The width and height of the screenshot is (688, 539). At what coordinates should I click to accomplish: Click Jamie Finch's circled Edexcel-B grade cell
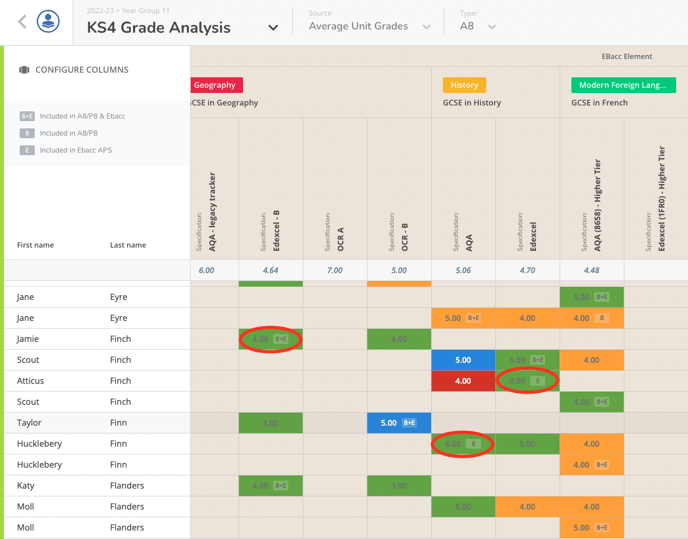click(x=270, y=339)
